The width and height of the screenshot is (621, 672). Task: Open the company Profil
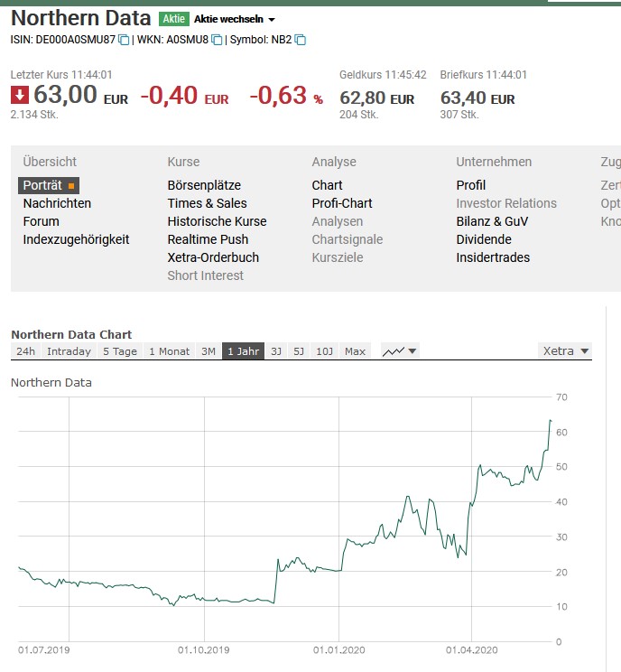(x=470, y=185)
